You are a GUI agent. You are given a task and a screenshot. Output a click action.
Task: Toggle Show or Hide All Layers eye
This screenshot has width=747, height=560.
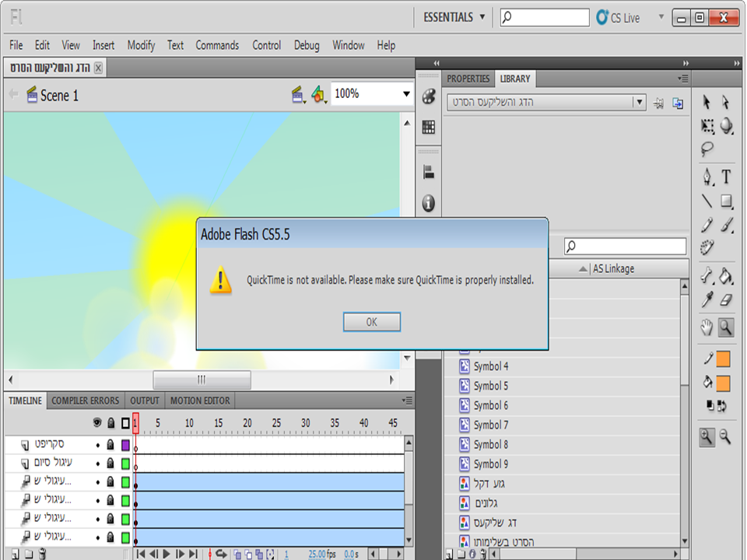tap(97, 423)
